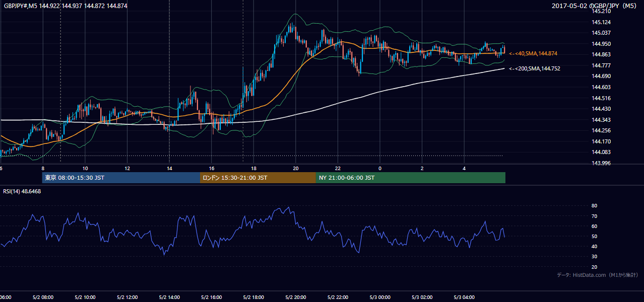
Task: Click the 5/3 02:00 time axis label
Action: coord(422,297)
